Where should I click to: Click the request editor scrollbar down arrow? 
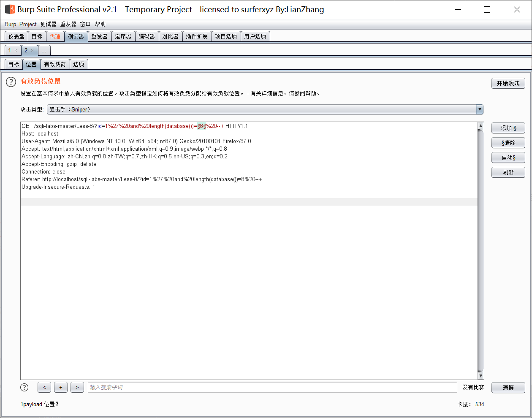click(x=480, y=376)
